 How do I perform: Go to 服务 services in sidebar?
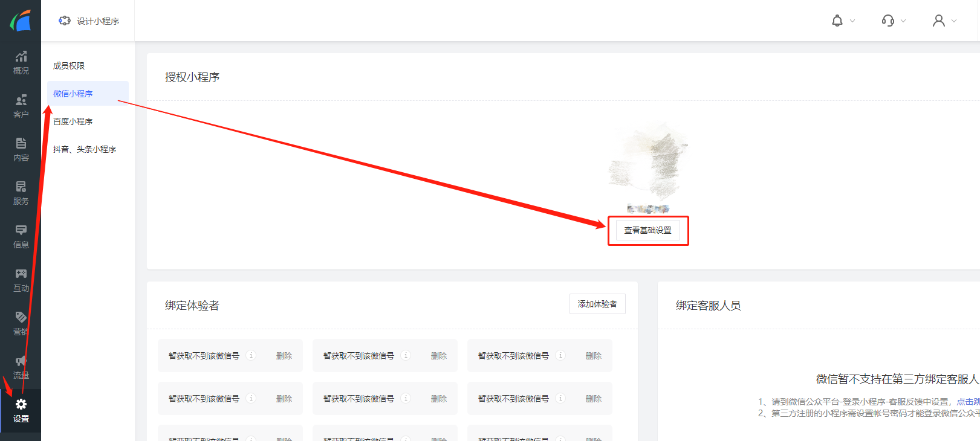click(x=21, y=193)
